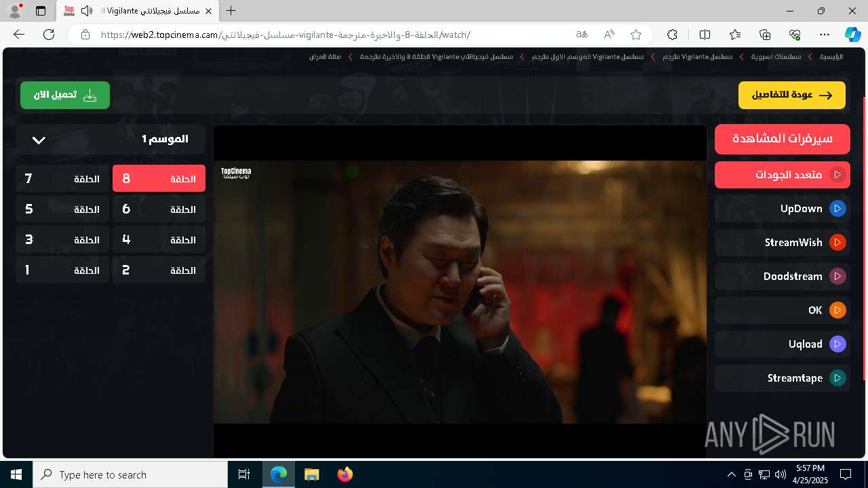Screen dimensions: 868x488
Task: Click the address bar URL
Action: [x=285, y=35]
